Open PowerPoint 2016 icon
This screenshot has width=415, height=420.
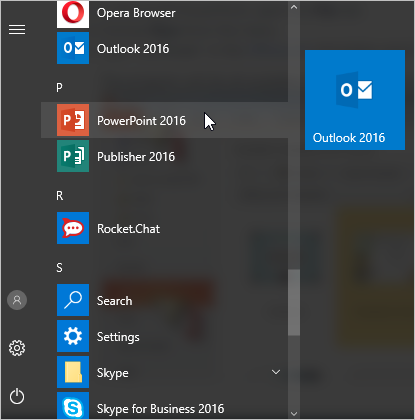click(x=73, y=120)
